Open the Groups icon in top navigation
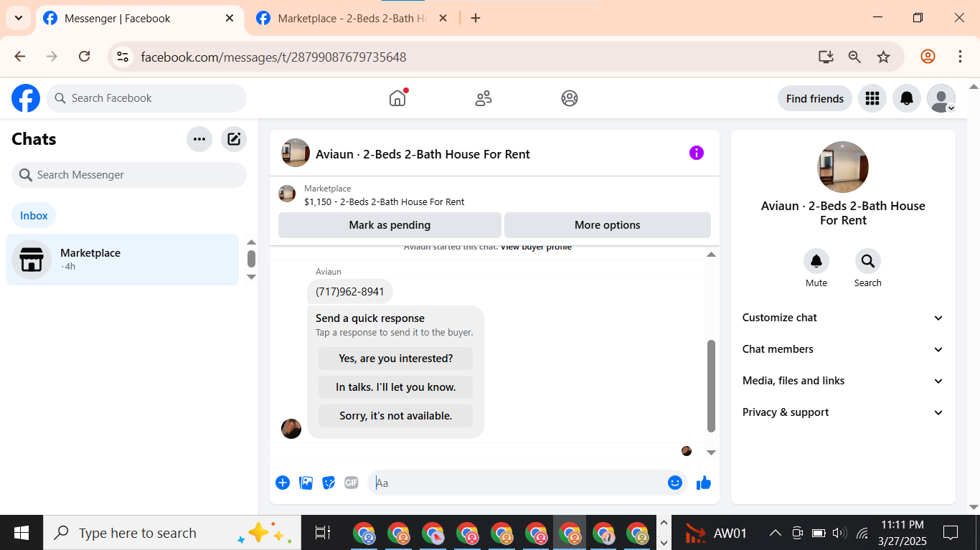This screenshot has width=980, height=550. pyautogui.click(x=570, y=98)
